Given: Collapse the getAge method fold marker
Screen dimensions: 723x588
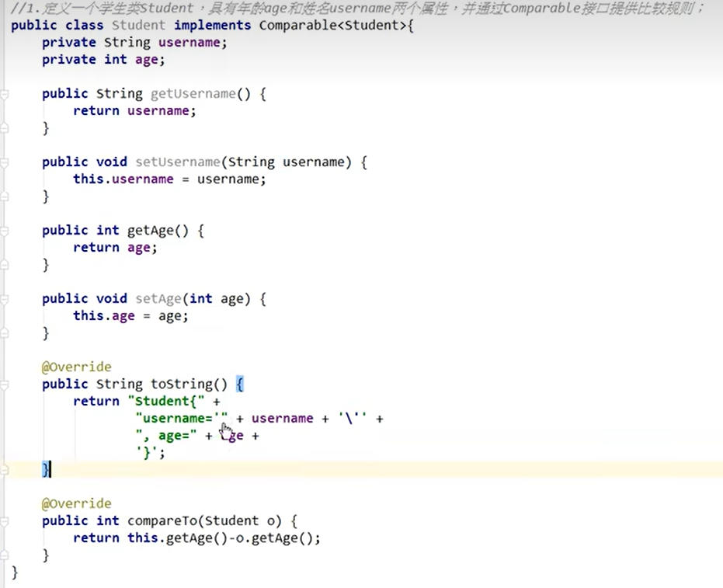Looking at the screenshot, I should 4,231.
